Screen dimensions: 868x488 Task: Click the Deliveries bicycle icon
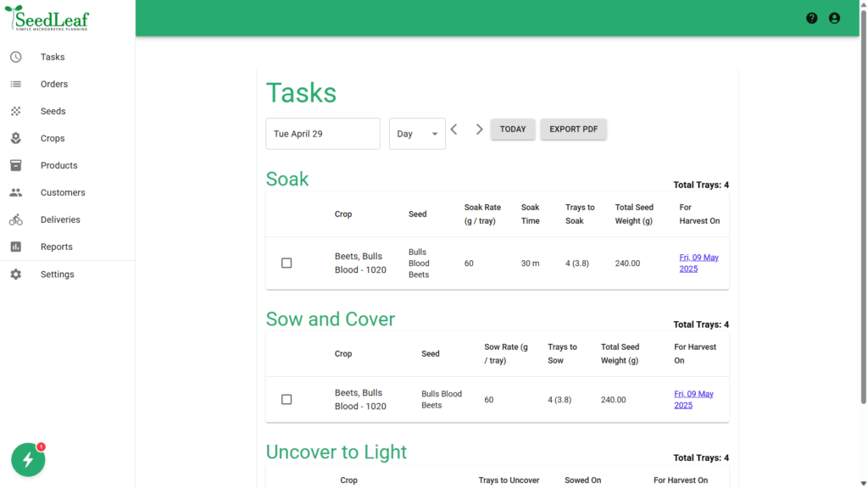pyautogui.click(x=16, y=219)
